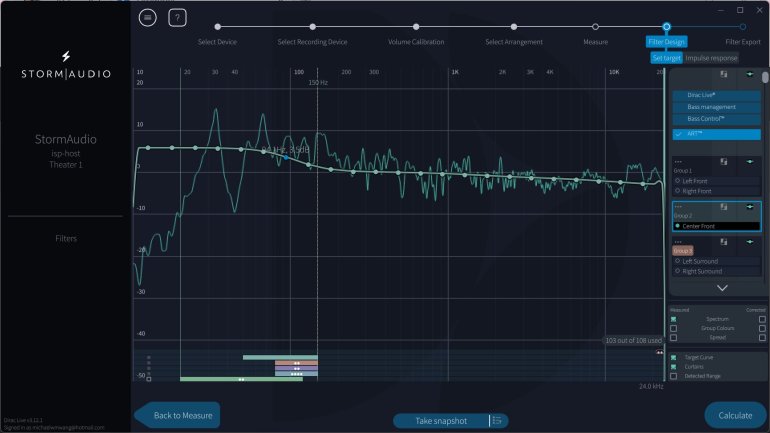Select the Left Front speaker radio button

(x=678, y=181)
